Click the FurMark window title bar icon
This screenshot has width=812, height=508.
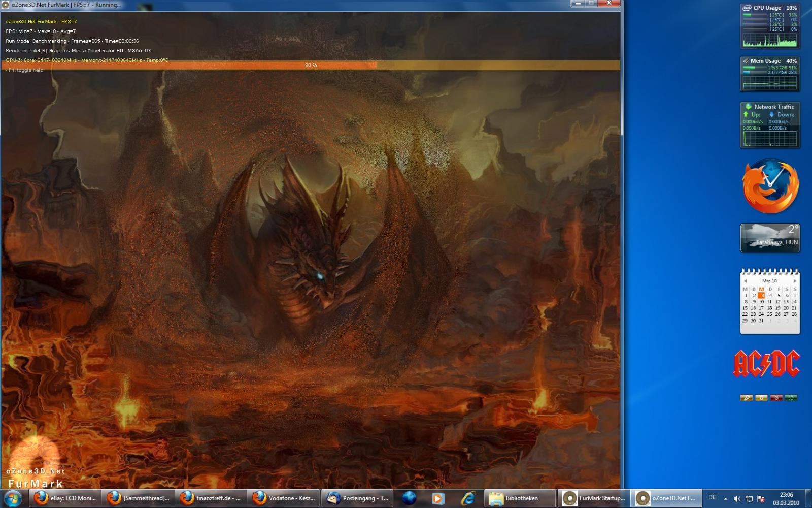(x=6, y=5)
